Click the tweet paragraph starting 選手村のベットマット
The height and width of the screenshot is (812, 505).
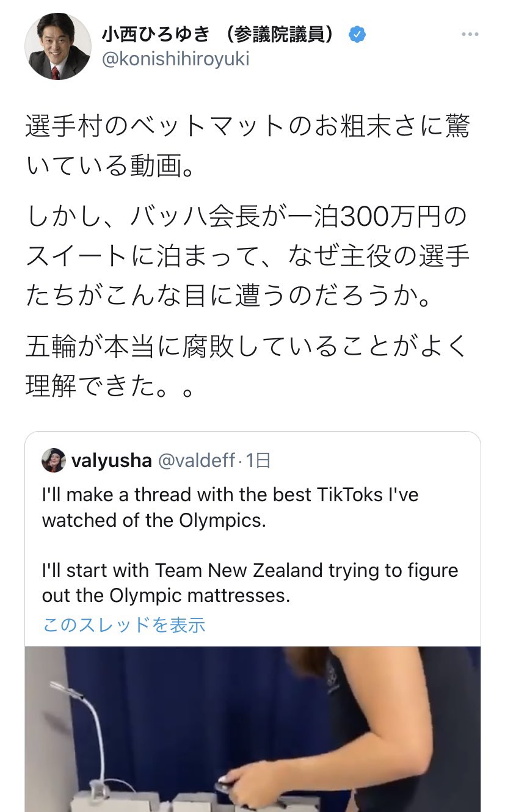tap(247, 145)
